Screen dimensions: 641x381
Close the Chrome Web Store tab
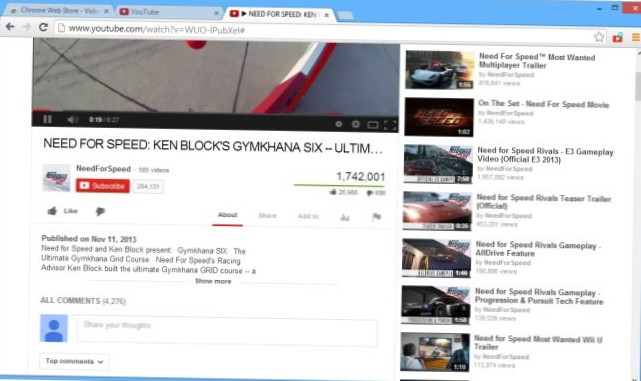(x=106, y=11)
